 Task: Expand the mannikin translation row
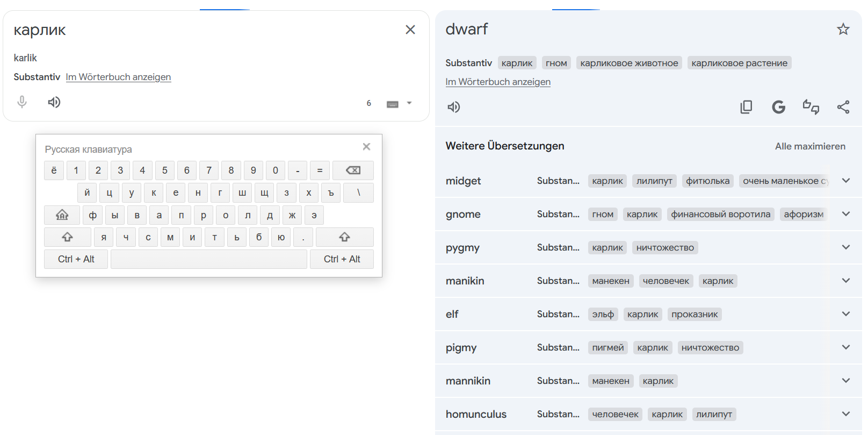point(846,381)
